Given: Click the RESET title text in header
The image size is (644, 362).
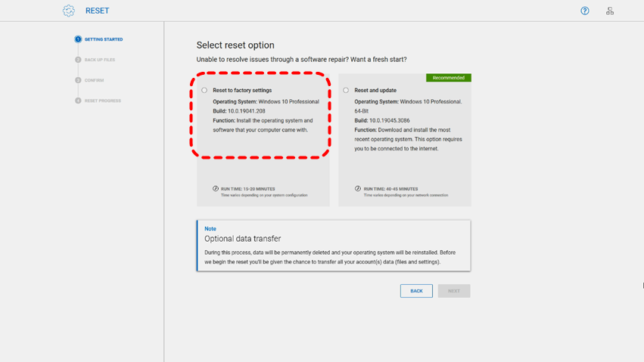Looking at the screenshot, I should 98,11.
